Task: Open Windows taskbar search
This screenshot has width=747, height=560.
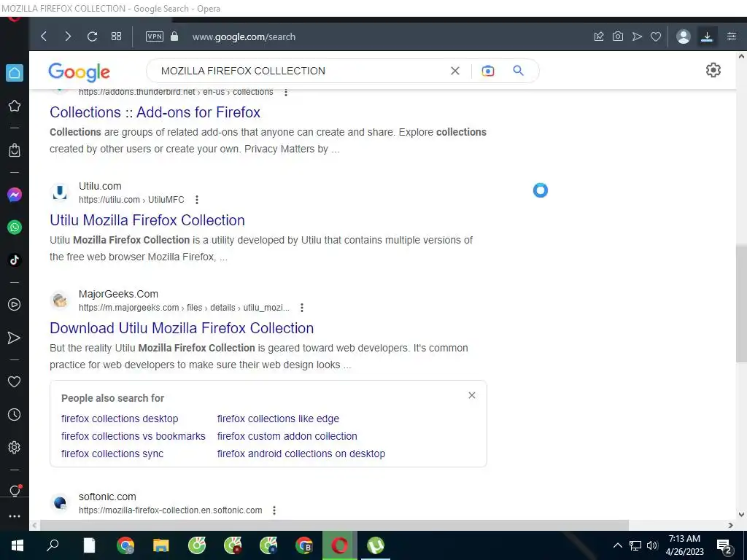Action: pyautogui.click(x=53, y=545)
